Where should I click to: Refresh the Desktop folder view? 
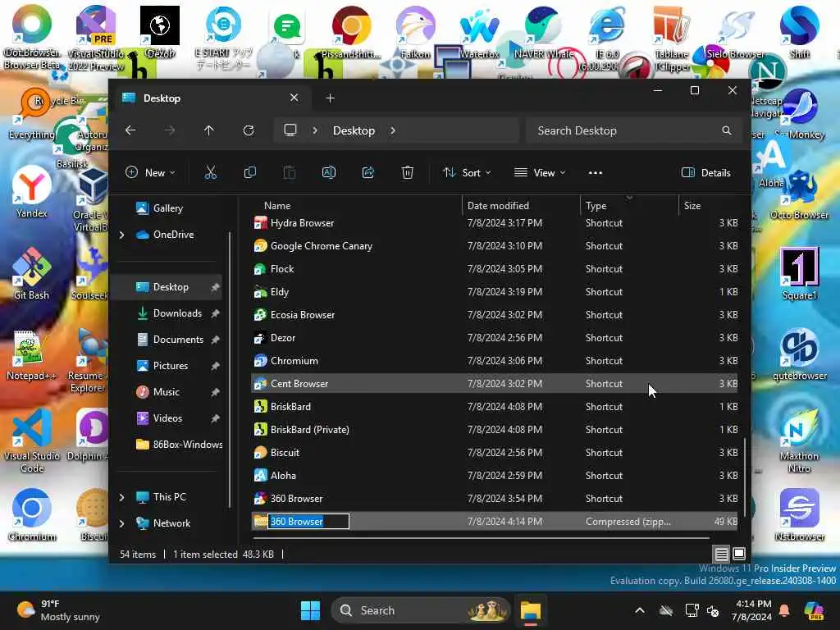(x=249, y=130)
